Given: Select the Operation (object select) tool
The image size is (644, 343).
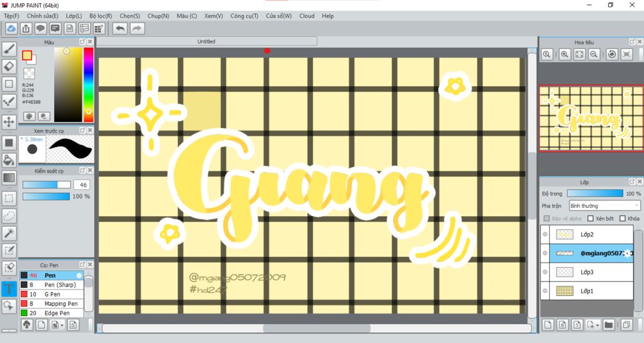Looking at the screenshot, I should click(9, 306).
